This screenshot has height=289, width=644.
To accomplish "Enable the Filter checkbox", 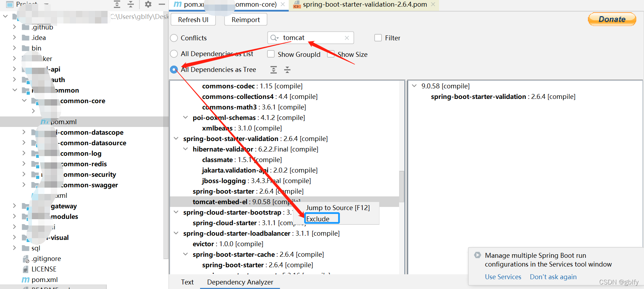I will tap(378, 38).
